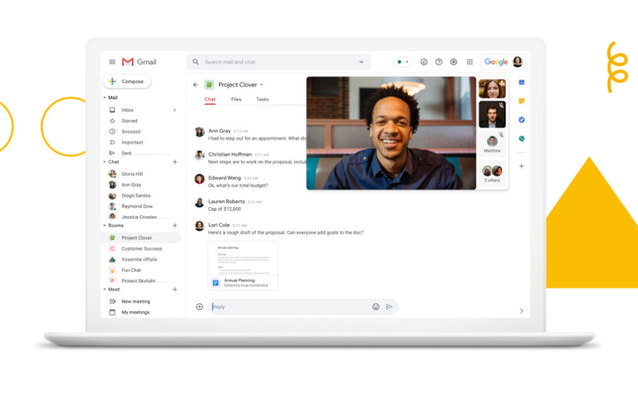Click Lori Cole's message avatar

(x=199, y=226)
